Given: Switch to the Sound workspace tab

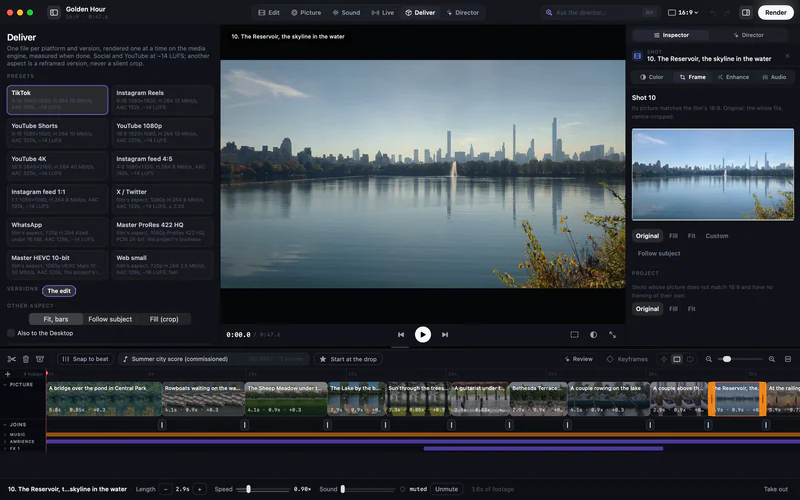Looking at the screenshot, I should pyautogui.click(x=346, y=13).
